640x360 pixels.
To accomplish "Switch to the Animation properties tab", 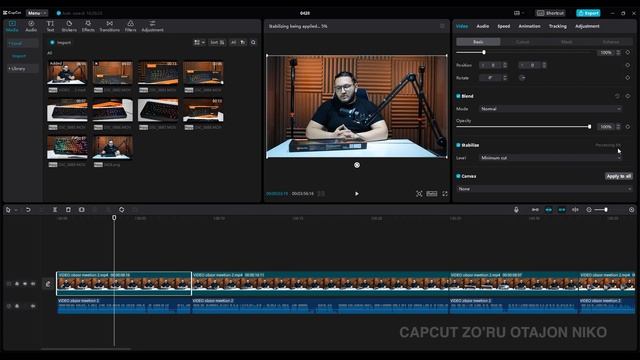I will pos(529,26).
